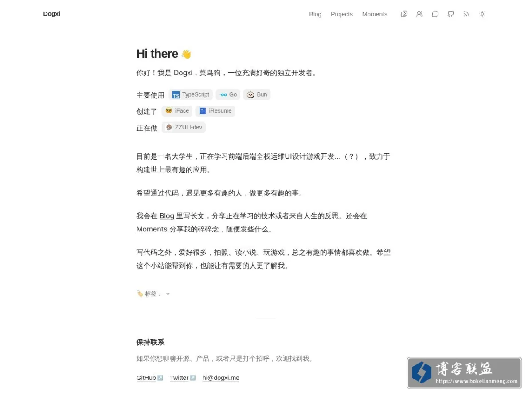Follow the inline Blog link in paragraph
This screenshot has height=399, width=532.
[167, 216]
